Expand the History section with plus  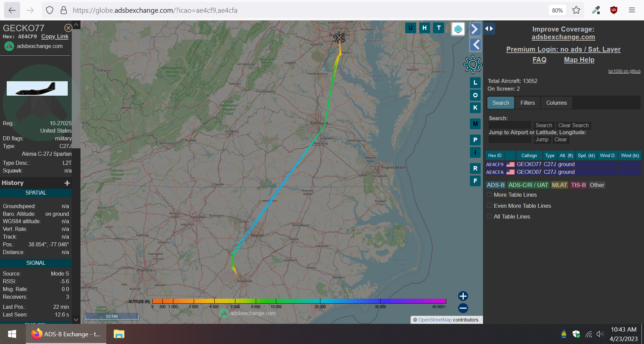pyautogui.click(x=67, y=183)
